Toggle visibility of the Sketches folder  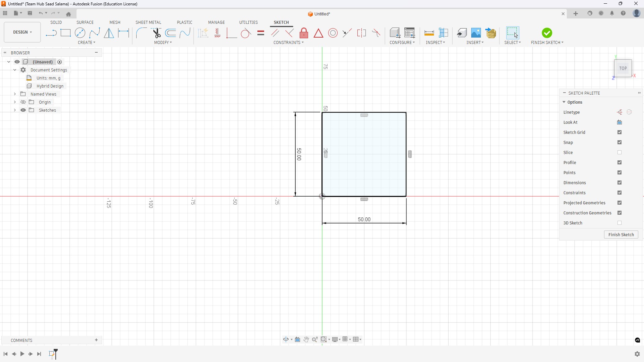[x=23, y=110]
